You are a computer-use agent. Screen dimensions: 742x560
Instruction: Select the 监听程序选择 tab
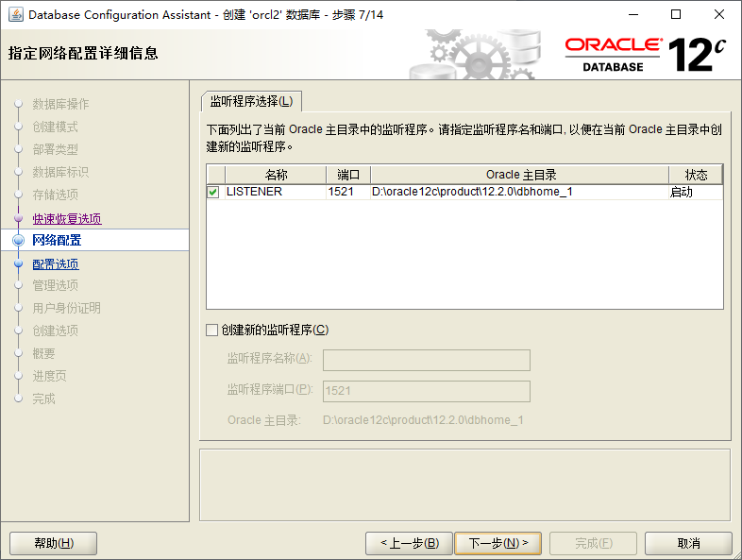point(251,101)
